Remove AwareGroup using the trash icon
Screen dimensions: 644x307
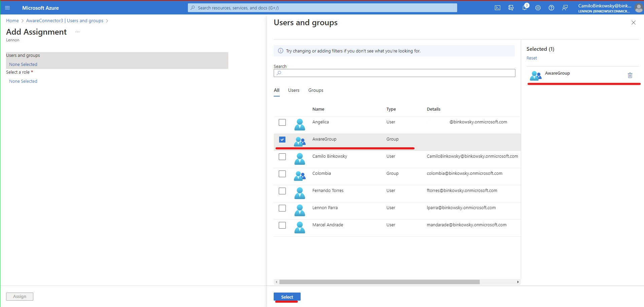coord(630,75)
